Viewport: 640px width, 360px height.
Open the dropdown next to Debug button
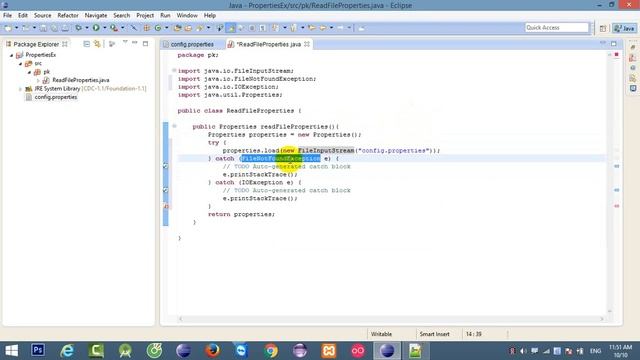click(87, 28)
